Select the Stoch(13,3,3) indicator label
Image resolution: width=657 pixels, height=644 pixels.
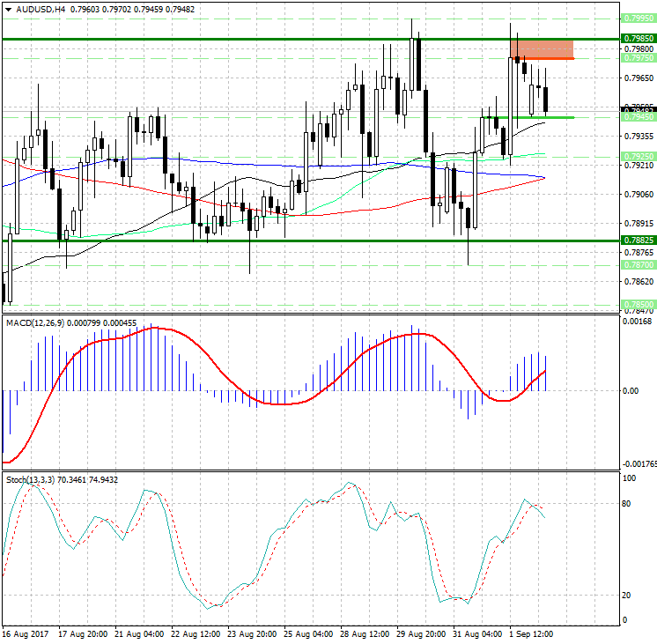(28, 479)
